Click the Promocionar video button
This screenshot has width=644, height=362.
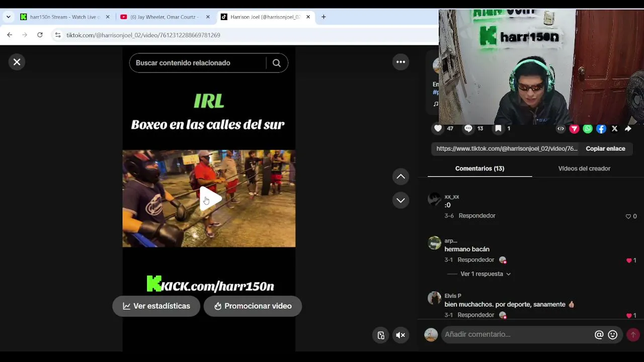click(x=253, y=306)
